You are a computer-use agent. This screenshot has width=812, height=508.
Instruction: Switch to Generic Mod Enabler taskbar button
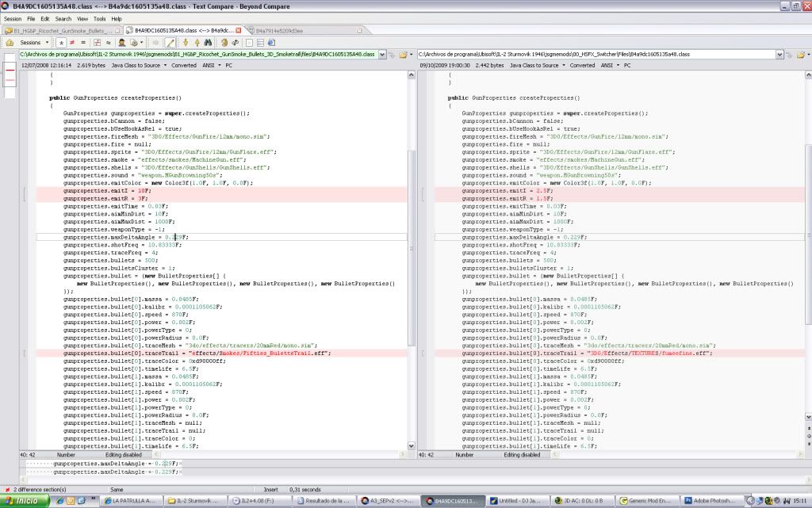tap(649, 501)
